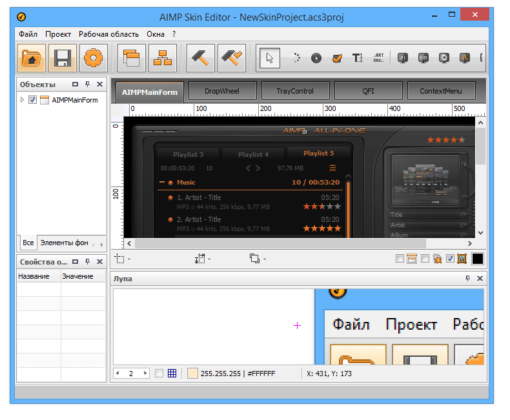Add a switch element with the orange checkmark icon
This screenshot has width=510, height=420.
tap(337, 58)
